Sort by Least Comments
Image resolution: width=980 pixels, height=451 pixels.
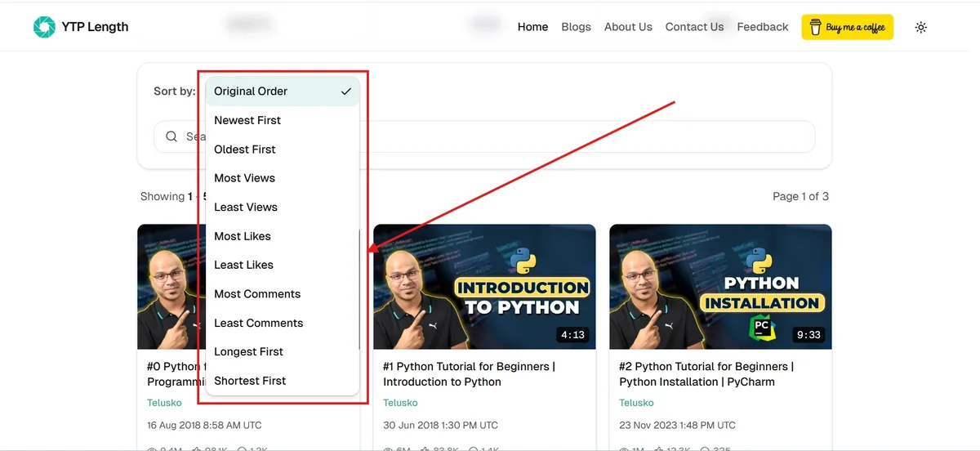tap(282, 323)
